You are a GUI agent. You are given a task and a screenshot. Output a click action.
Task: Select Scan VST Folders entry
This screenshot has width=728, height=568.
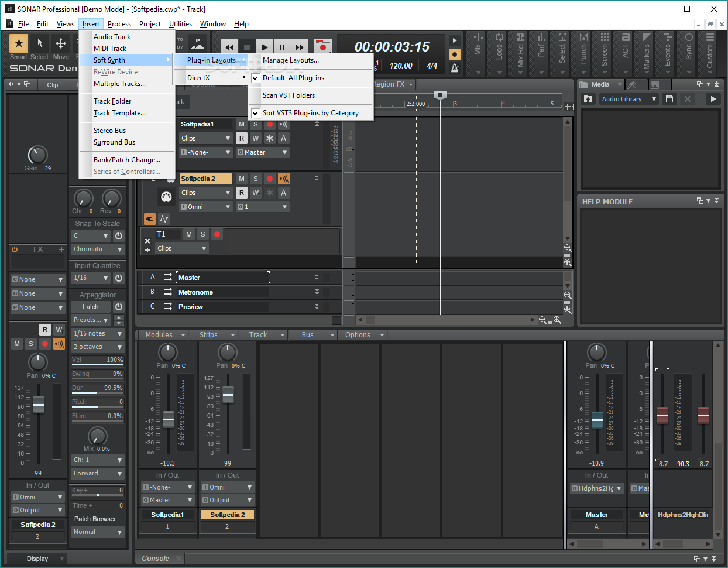tap(289, 95)
